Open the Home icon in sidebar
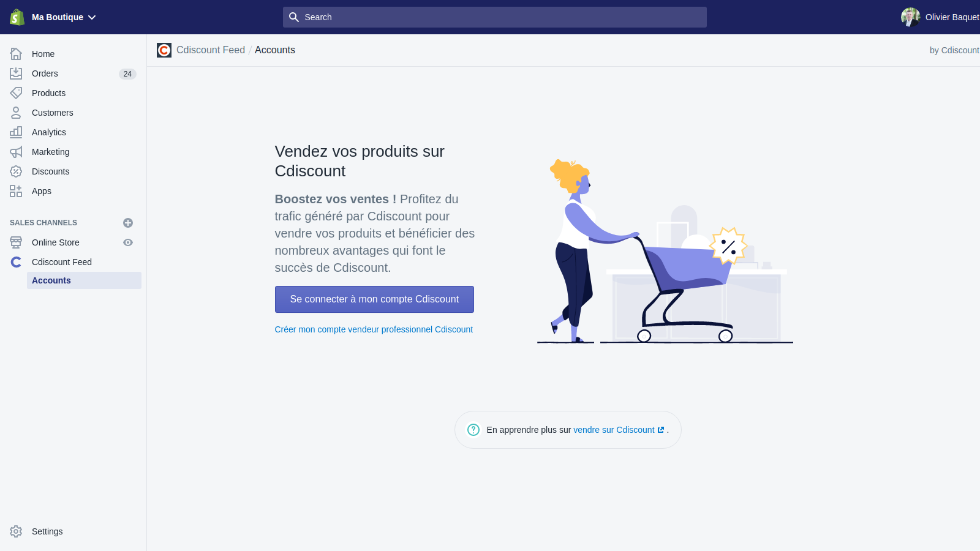Image resolution: width=980 pixels, height=551 pixels. [16, 54]
